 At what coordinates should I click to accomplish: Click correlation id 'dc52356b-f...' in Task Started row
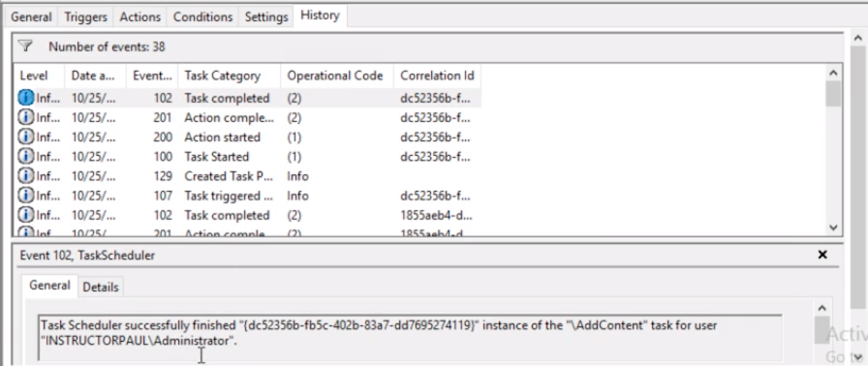(435, 157)
